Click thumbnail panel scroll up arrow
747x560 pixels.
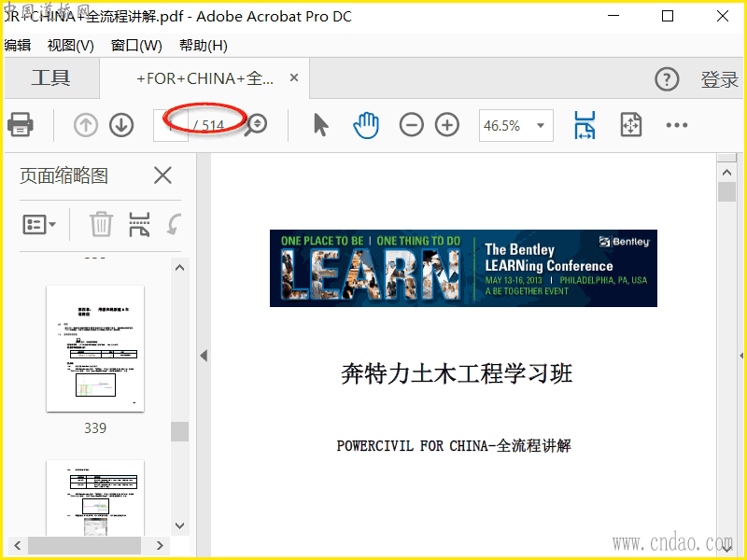[x=179, y=268]
